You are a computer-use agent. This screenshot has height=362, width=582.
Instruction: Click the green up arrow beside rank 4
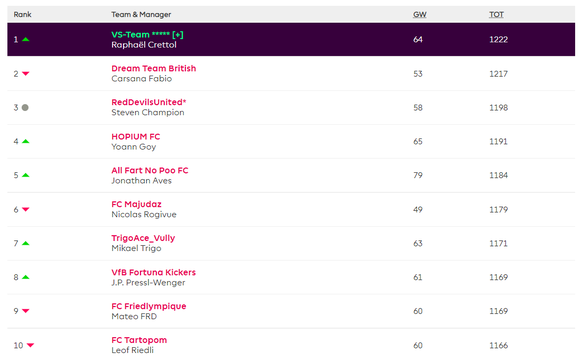coord(26,141)
